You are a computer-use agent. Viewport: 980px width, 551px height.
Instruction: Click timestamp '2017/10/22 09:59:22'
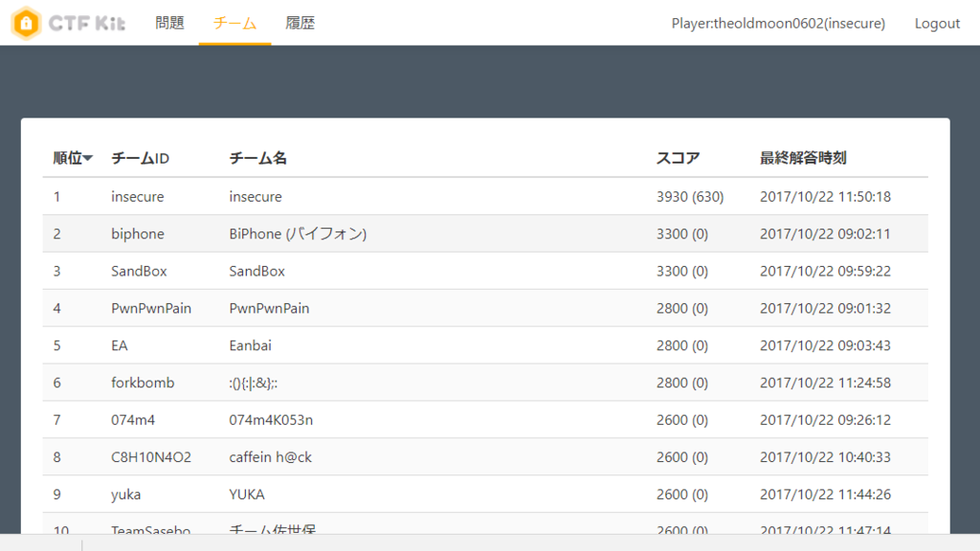point(825,271)
